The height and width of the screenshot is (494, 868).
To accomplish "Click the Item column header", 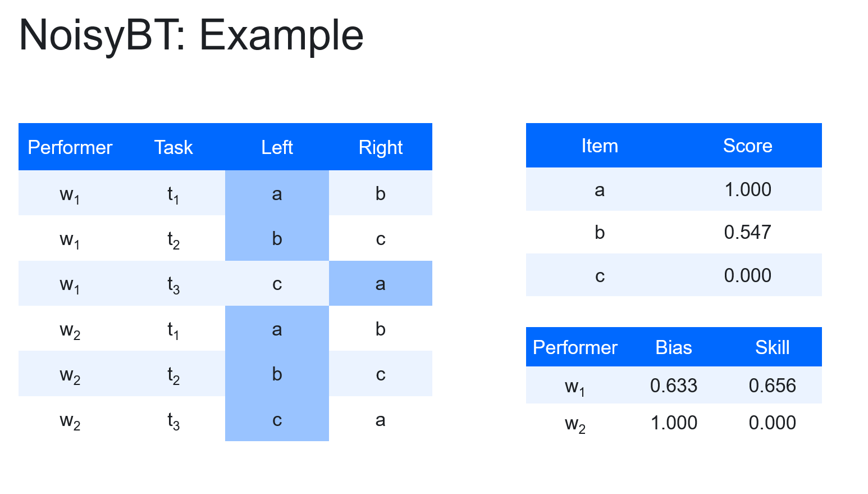I will [x=600, y=146].
